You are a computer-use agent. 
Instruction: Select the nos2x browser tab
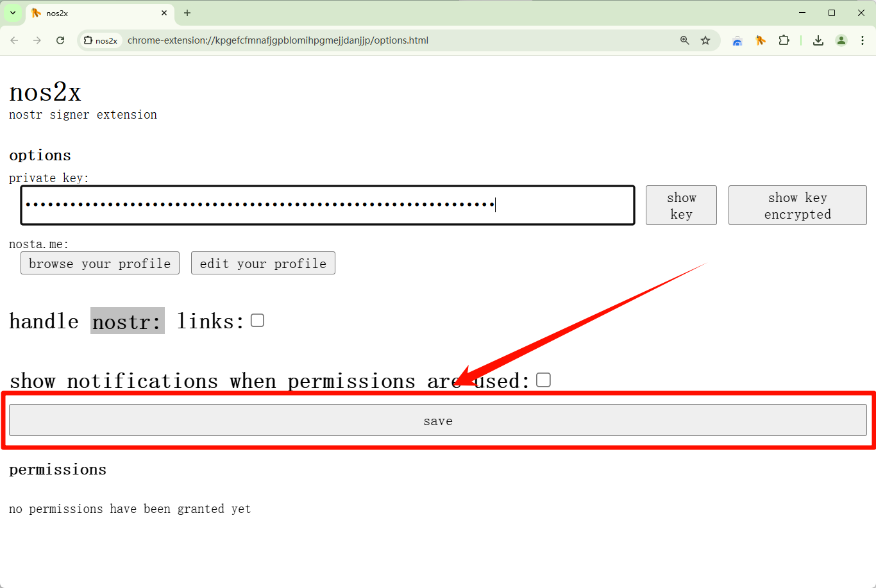tap(96, 13)
